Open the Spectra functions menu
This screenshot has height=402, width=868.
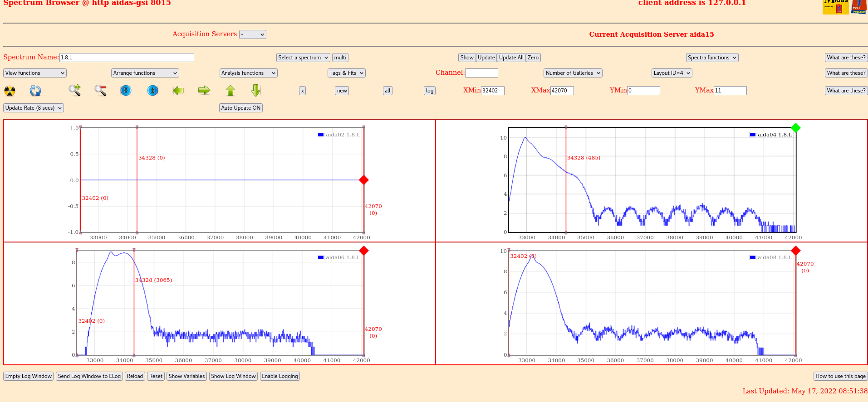[712, 58]
